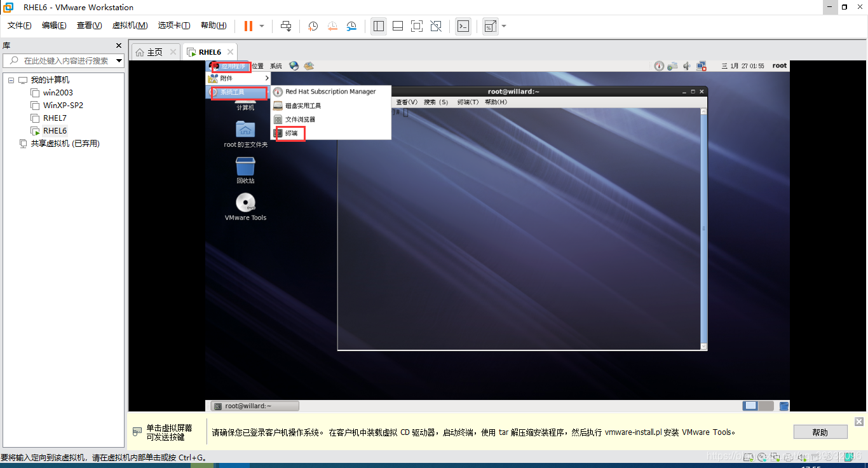Toggle the thumbnail bar view icon
Image resolution: width=868 pixels, height=468 pixels.
coord(398,26)
